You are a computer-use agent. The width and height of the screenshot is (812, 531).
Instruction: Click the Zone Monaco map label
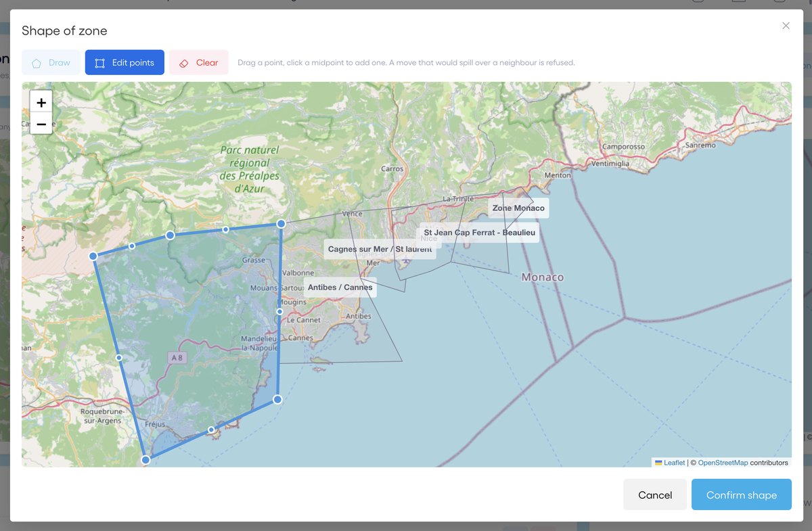[518, 208]
